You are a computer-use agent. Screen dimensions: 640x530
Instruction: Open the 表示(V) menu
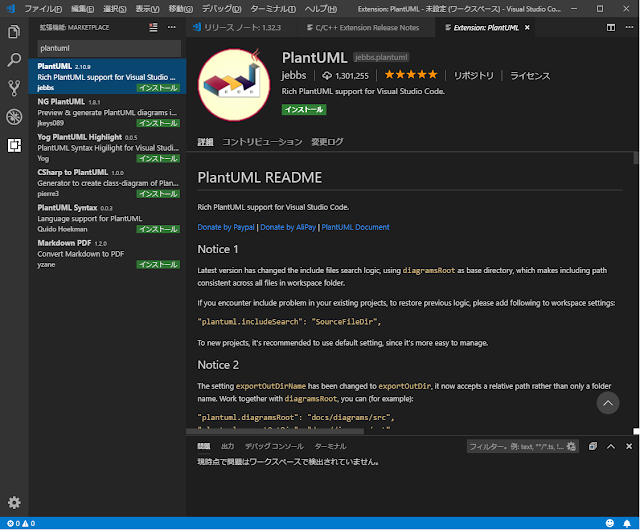(147, 9)
